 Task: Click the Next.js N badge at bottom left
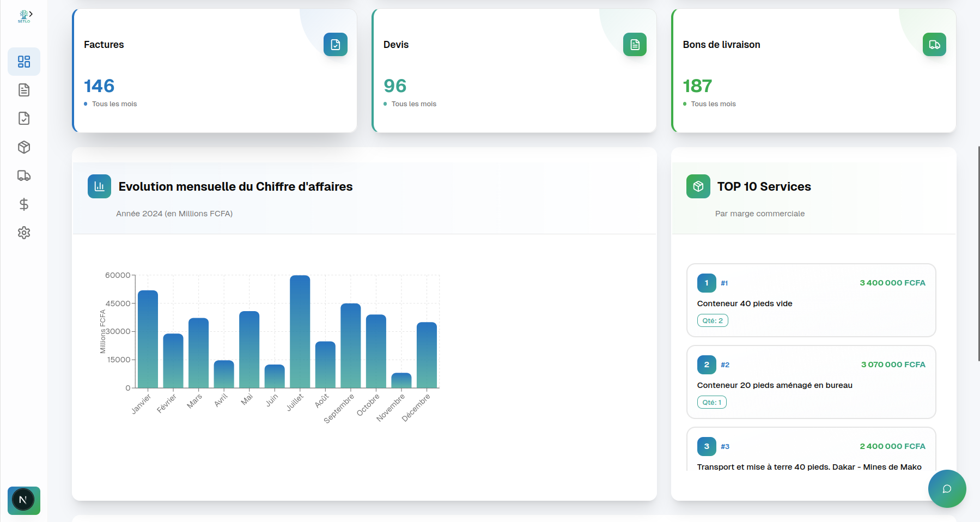(23, 500)
